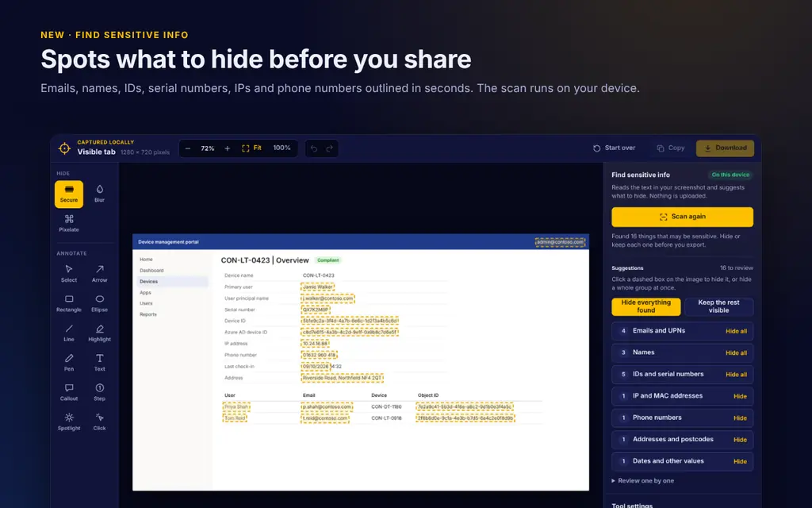The image size is (812, 508).
Task: Pick the Ellipse tool
Action: 99,304
